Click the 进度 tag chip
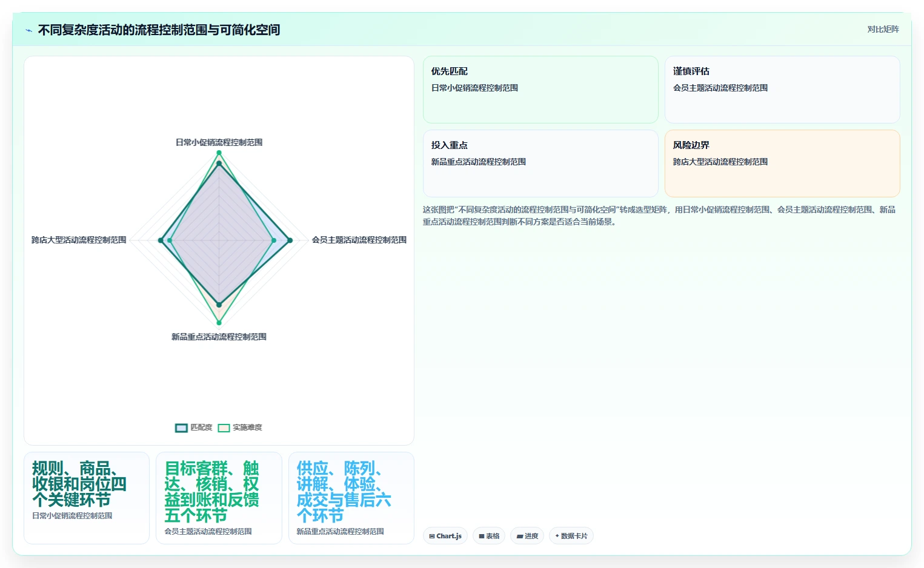Image resolution: width=924 pixels, height=568 pixels. click(x=527, y=536)
